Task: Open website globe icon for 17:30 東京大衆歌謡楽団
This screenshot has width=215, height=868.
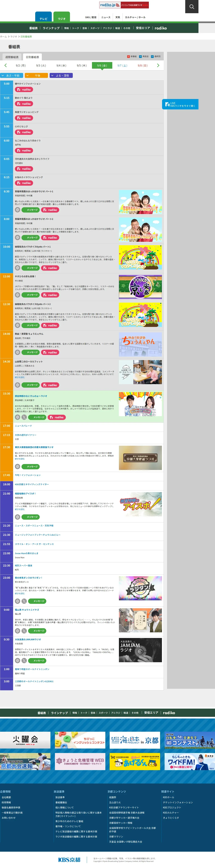Action: [x=18, y=466]
